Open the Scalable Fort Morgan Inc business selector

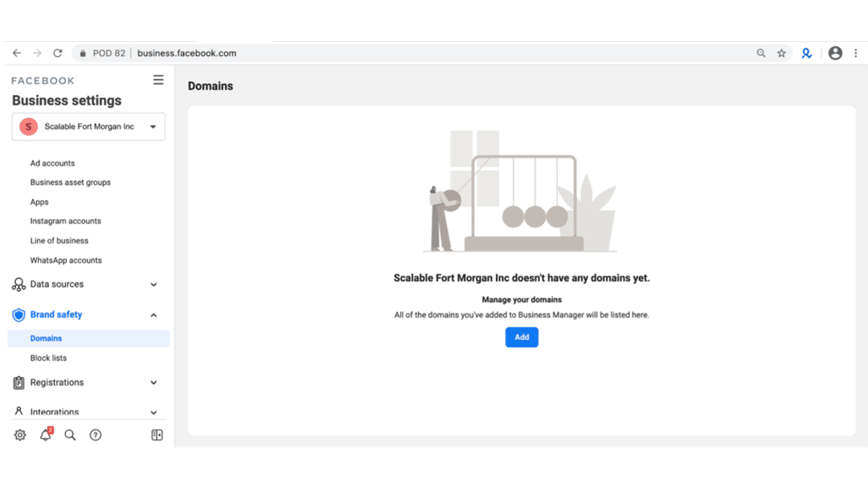pyautogui.click(x=88, y=127)
